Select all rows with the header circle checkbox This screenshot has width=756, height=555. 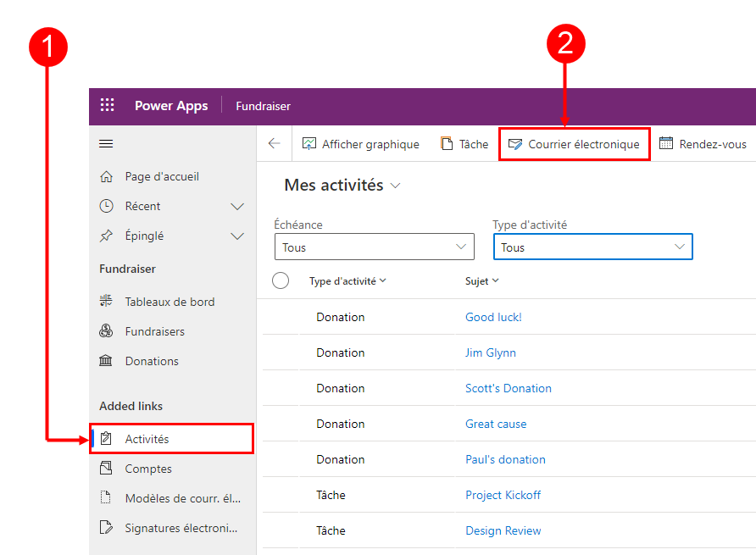click(281, 280)
